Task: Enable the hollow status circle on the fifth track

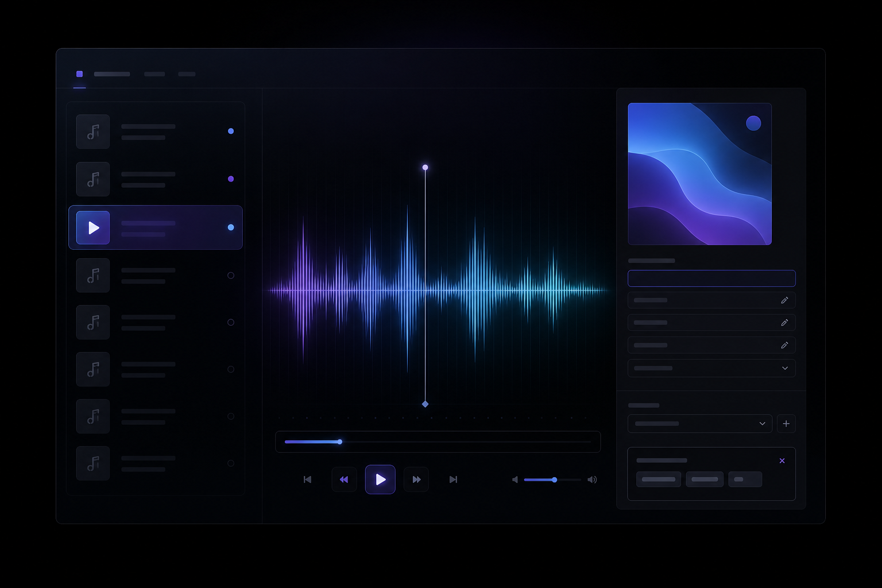Action: pyautogui.click(x=231, y=322)
